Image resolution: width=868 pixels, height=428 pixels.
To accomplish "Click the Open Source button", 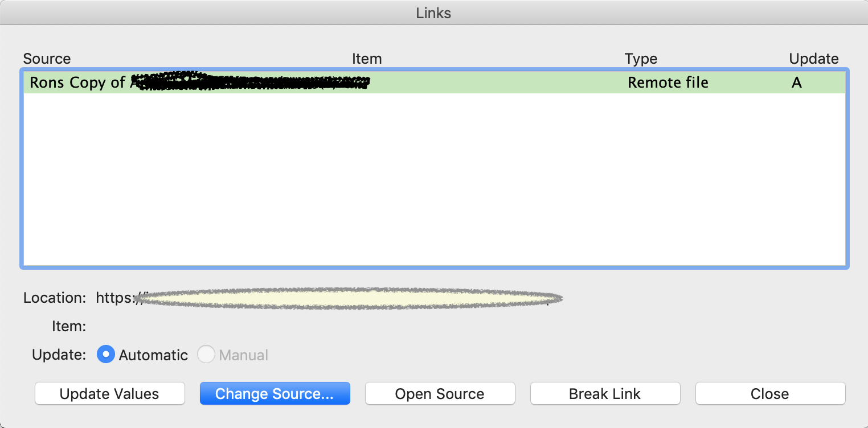I will [x=440, y=394].
